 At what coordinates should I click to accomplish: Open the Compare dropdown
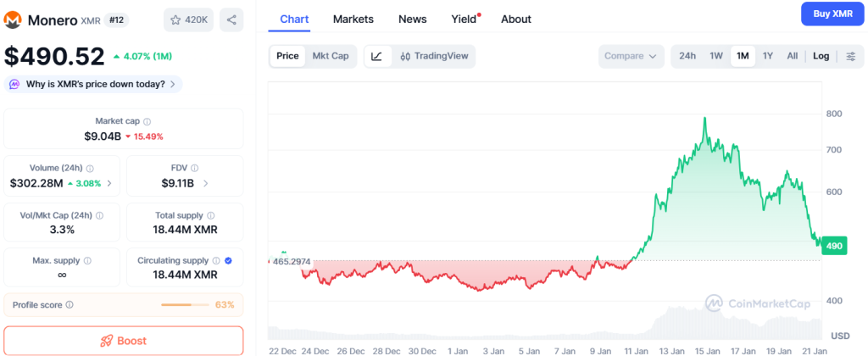click(631, 56)
